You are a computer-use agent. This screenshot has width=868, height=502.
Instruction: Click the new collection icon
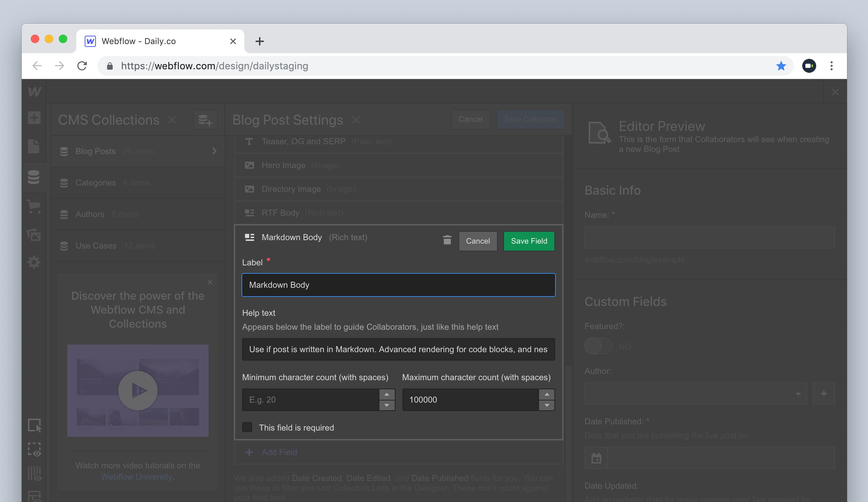point(205,120)
